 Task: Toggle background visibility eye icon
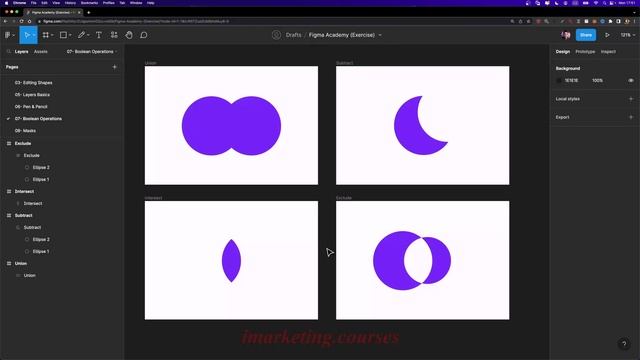pyautogui.click(x=631, y=81)
